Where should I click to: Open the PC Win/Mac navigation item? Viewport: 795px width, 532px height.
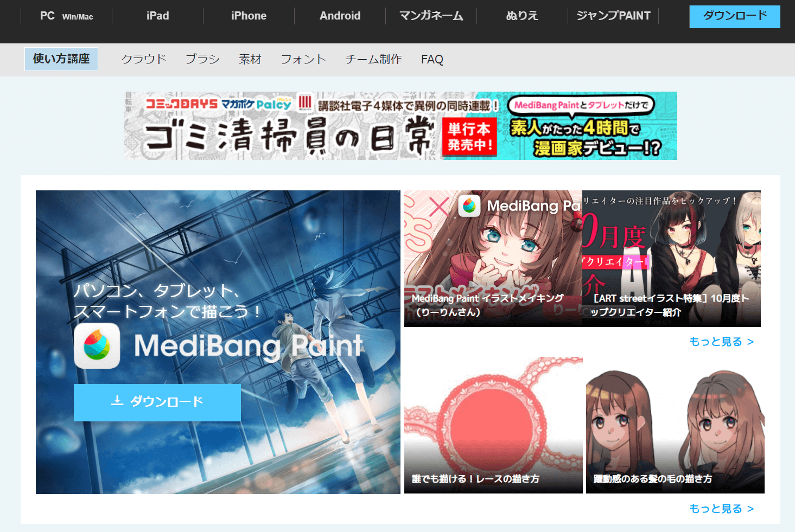click(66, 16)
